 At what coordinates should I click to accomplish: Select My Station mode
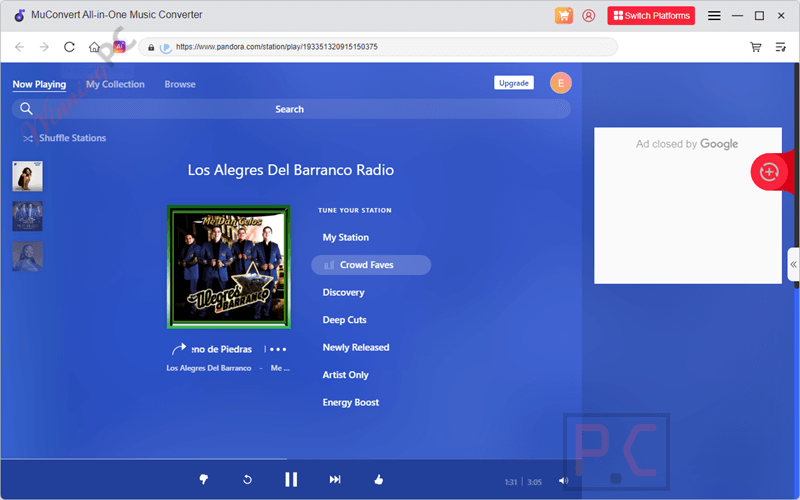pyautogui.click(x=346, y=237)
